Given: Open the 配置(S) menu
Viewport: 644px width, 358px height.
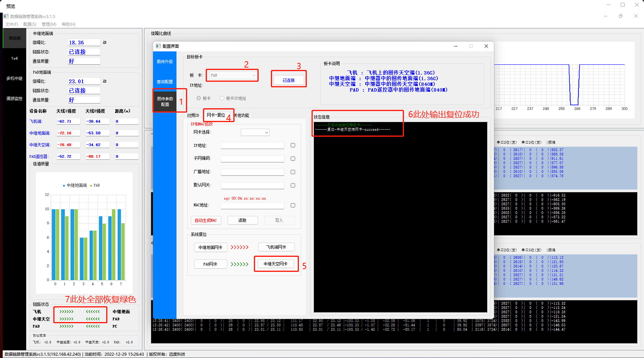Looking at the screenshot, I should 30,24.
